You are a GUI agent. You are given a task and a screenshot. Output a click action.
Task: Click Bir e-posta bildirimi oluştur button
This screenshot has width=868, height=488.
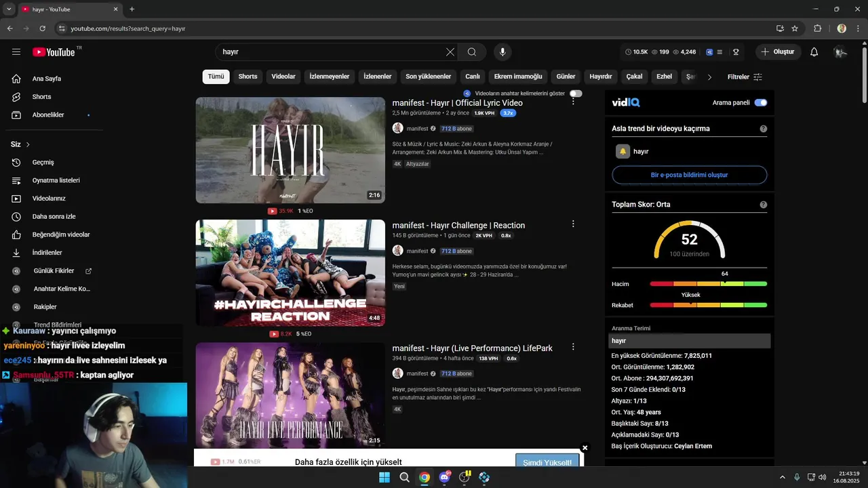point(689,175)
